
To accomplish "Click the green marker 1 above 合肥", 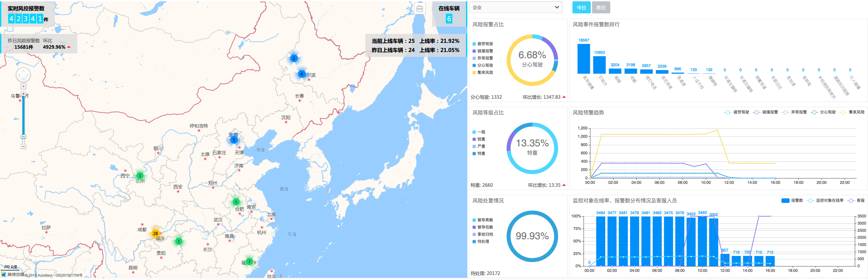I will point(236,202).
